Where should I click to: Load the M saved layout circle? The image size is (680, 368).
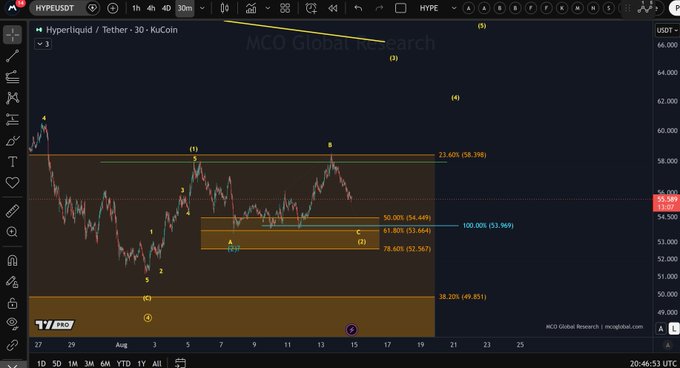coord(578,8)
